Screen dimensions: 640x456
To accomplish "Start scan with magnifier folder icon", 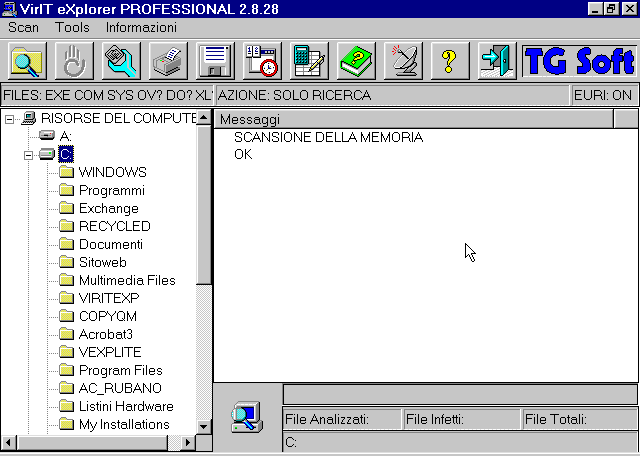I will 27,62.
